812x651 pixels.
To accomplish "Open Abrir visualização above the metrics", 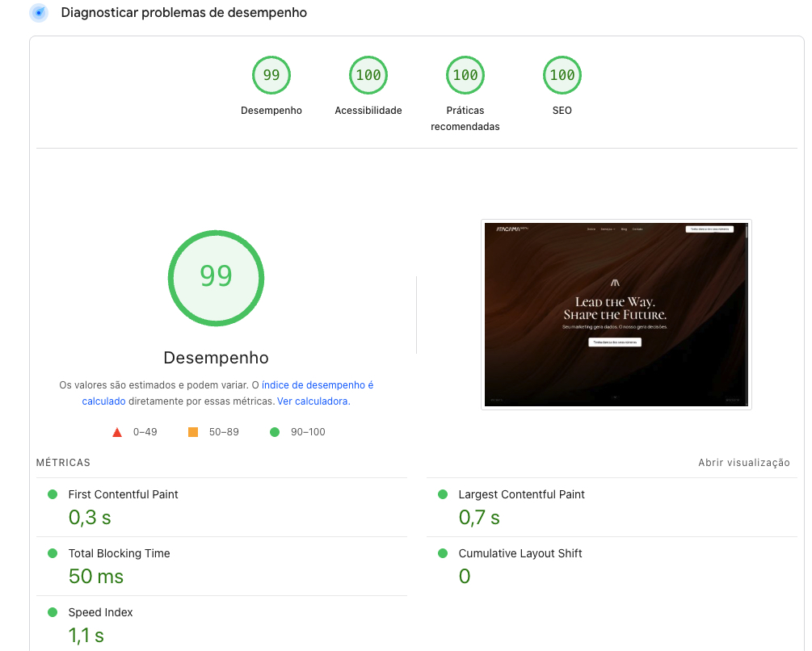I will 744,462.
